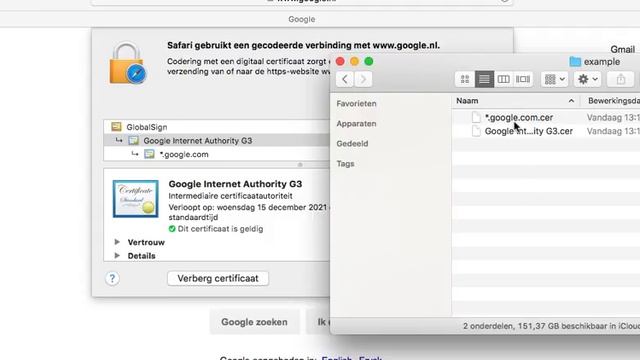Expand the Details disclosure triangle
Screen dimensions: 640x360
pos(117,256)
